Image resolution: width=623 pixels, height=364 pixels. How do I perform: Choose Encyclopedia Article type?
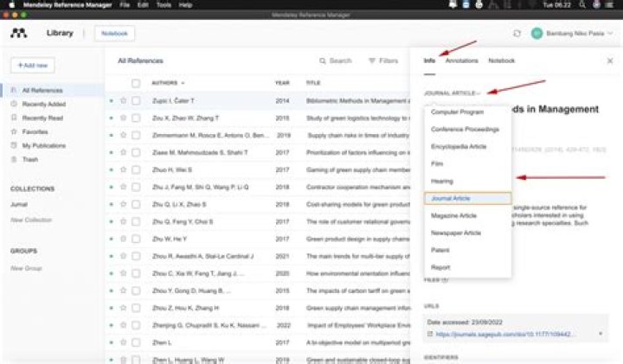tap(467, 146)
